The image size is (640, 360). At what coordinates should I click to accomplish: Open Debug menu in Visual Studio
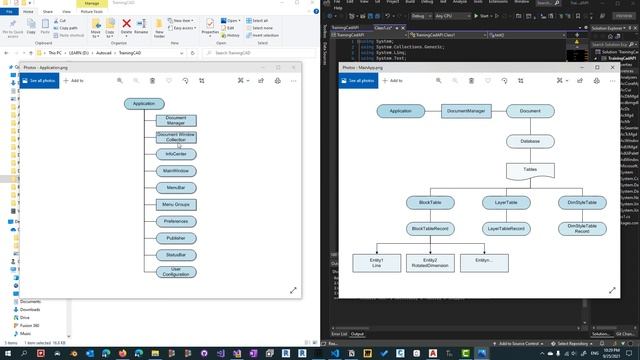click(x=427, y=2)
